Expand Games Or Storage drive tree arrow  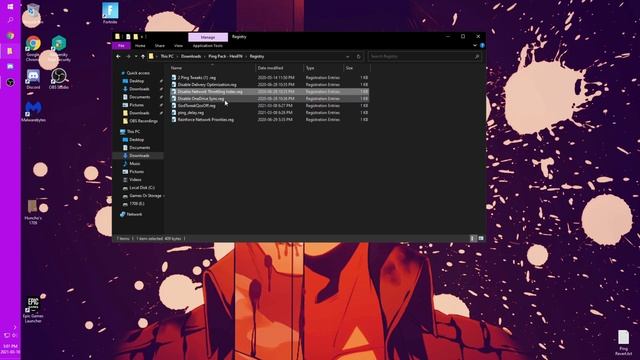pyautogui.click(x=164, y=196)
